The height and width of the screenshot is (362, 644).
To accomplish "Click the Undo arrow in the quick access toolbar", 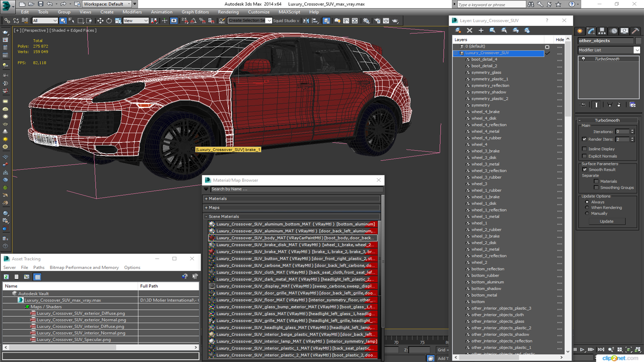I will 50,4.
